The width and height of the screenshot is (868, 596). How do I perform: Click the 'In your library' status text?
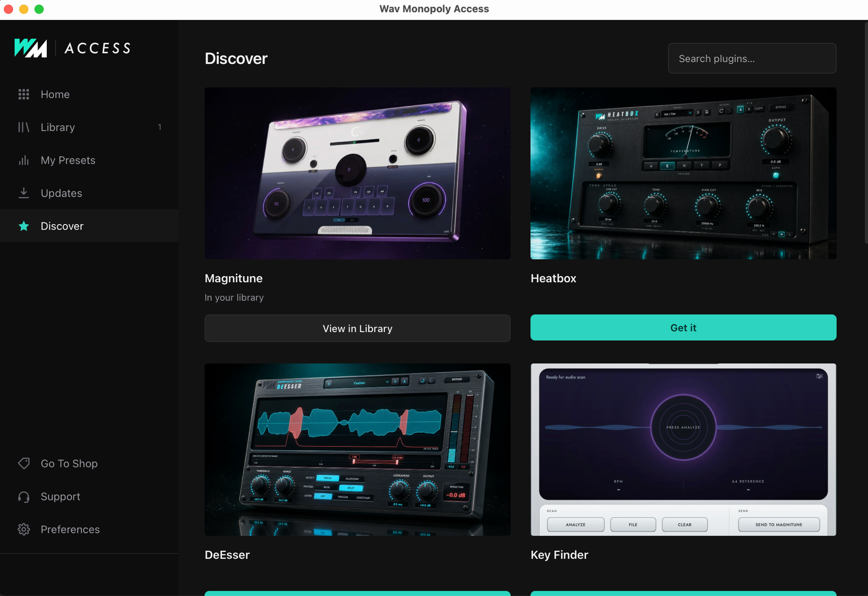(x=234, y=298)
